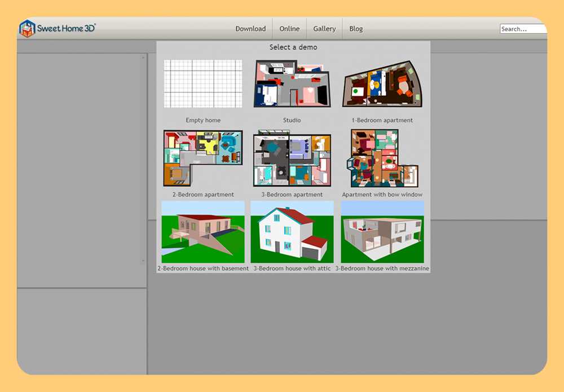Click the "Studio" label
This screenshot has height=392, width=564.
292,120
